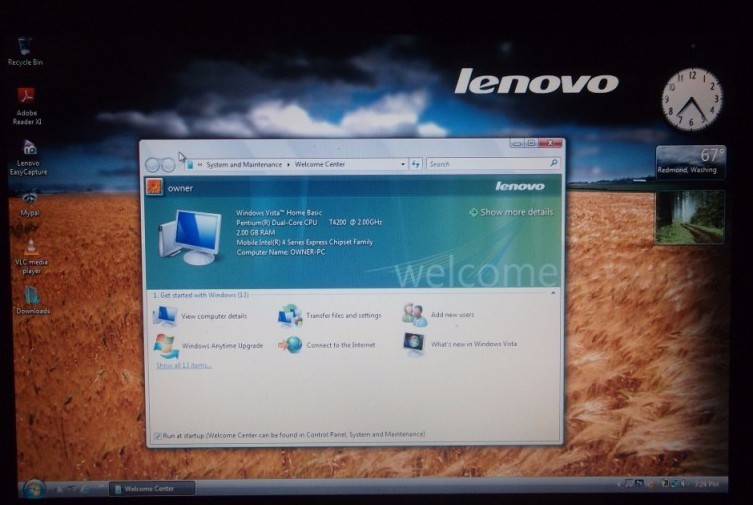Collapse the Get started with Windows section
The width and height of the screenshot is (753, 505).
point(553,294)
